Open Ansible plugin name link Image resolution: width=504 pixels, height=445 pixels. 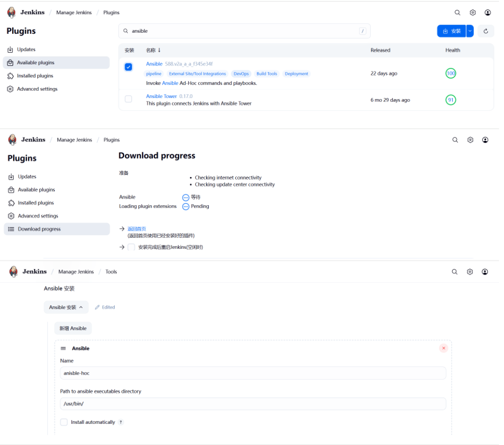click(154, 64)
